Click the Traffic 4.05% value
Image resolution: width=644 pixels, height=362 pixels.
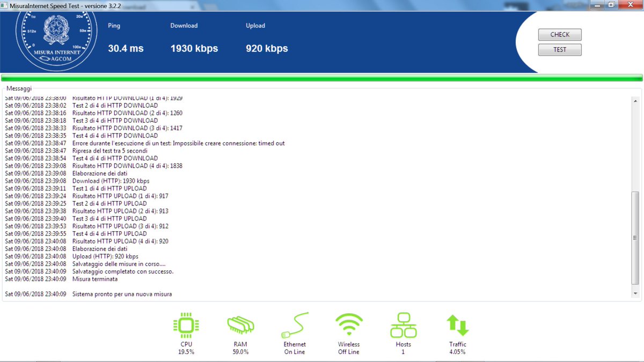[458, 352]
